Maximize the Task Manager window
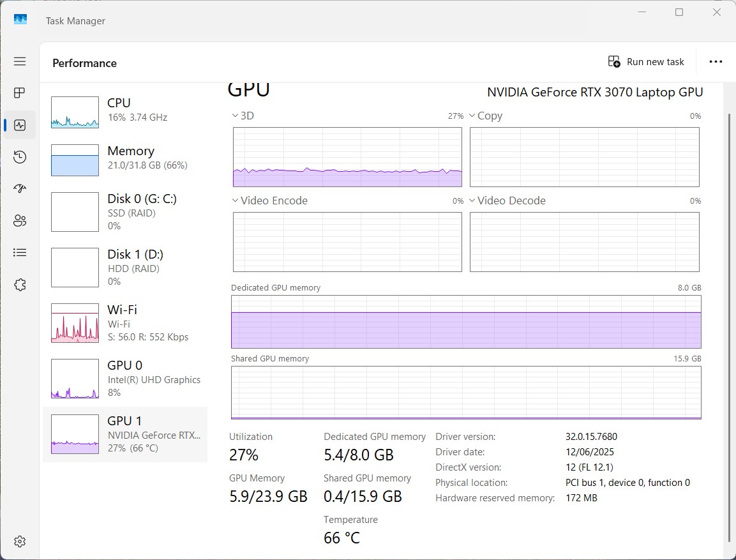The width and height of the screenshot is (736, 560). (679, 12)
